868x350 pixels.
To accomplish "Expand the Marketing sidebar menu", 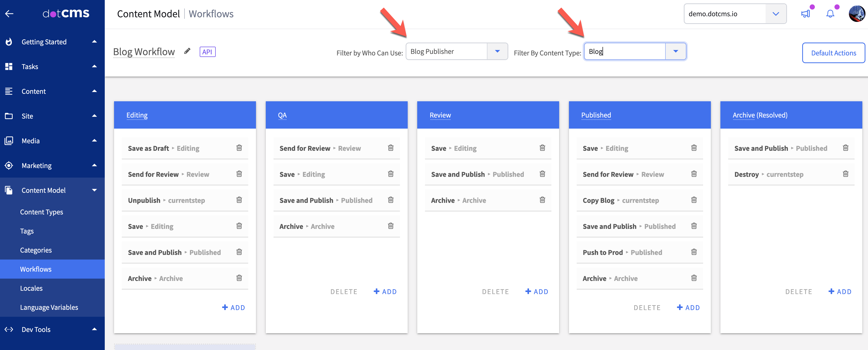I will [94, 165].
